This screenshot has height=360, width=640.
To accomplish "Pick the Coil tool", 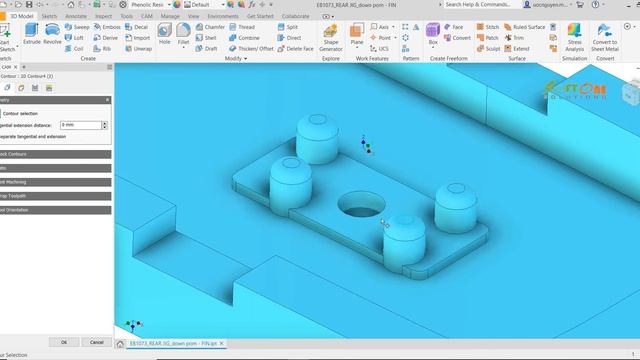I will click(74, 48).
